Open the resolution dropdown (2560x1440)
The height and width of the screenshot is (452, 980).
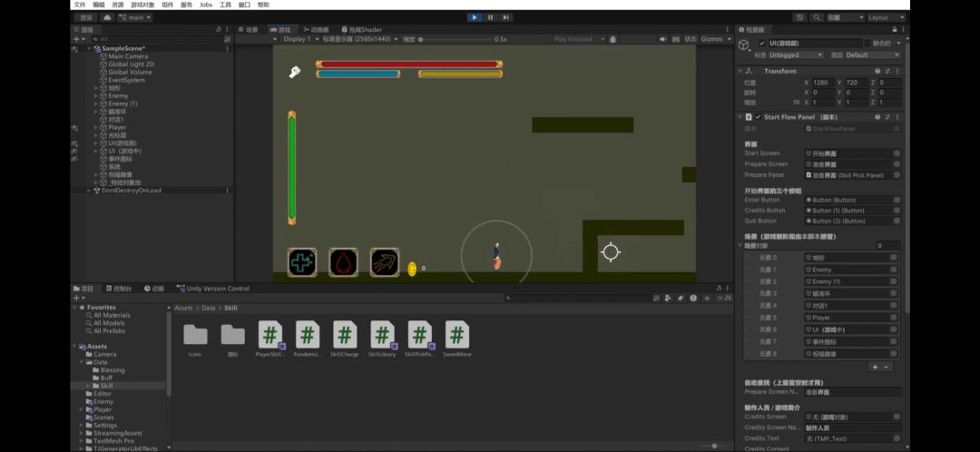360,39
